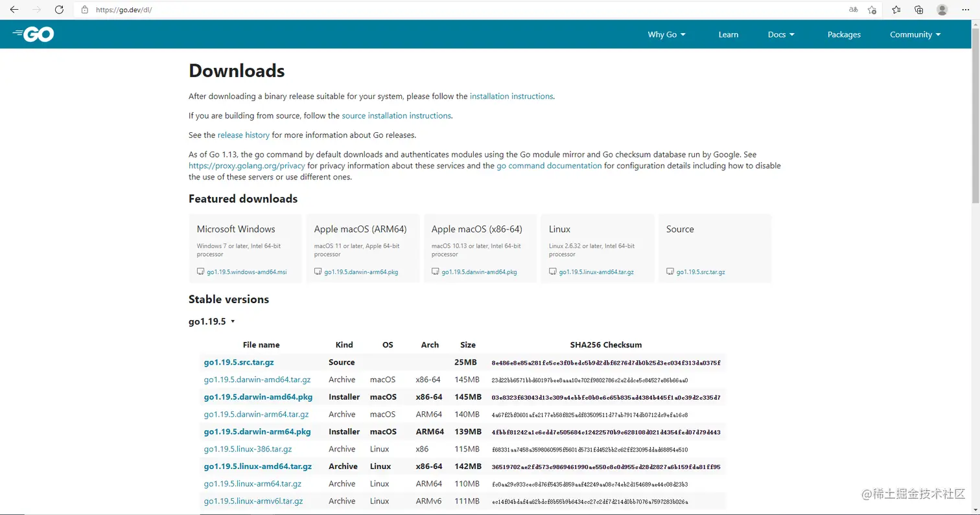Open the Learn page
Viewport: 980px width, 515px height.
click(729, 34)
